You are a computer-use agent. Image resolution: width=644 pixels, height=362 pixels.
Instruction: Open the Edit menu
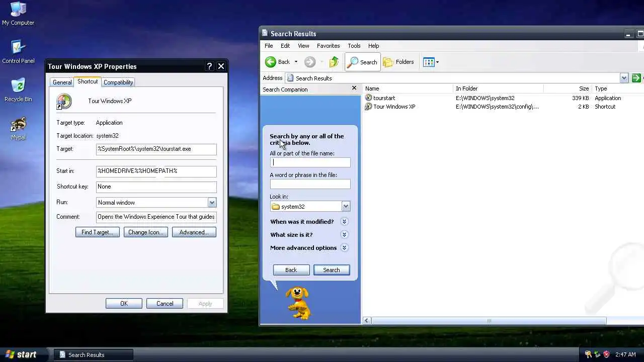point(285,46)
